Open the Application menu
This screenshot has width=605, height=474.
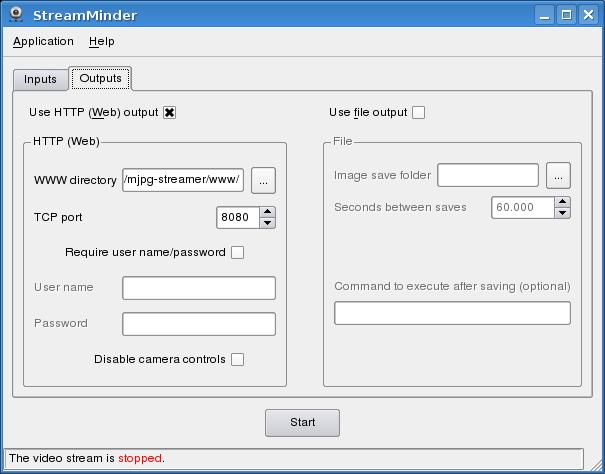(x=43, y=41)
